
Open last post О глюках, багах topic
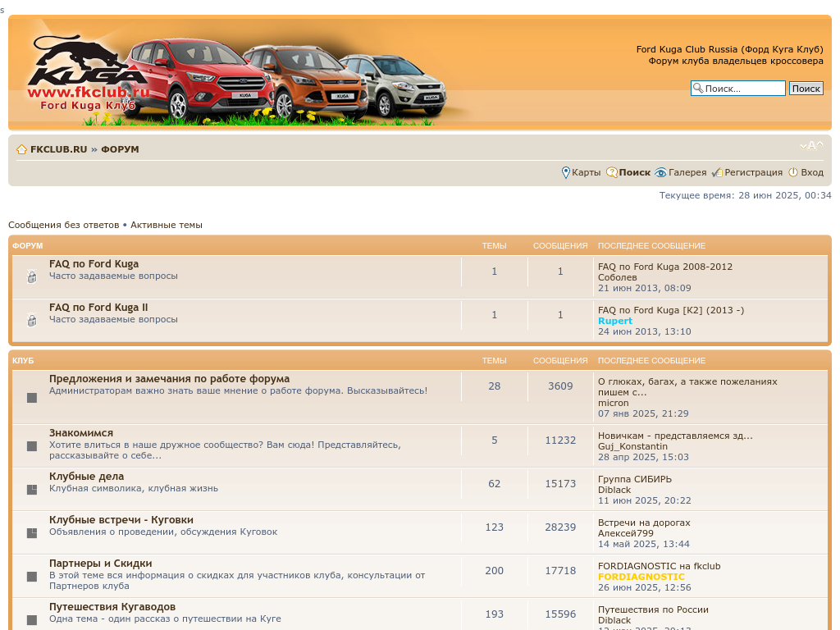688,387
